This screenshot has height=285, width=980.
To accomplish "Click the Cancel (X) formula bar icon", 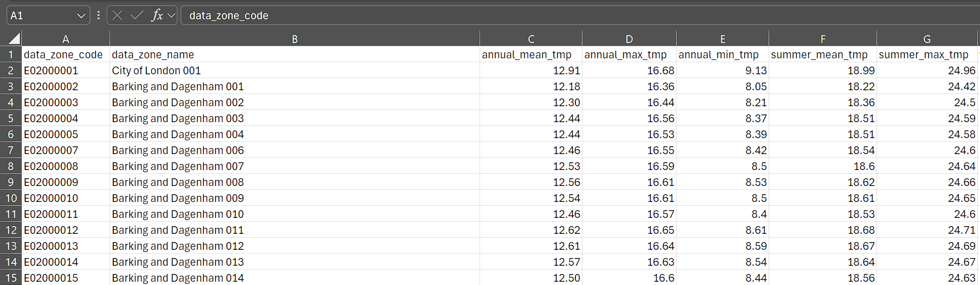I will [x=117, y=15].
